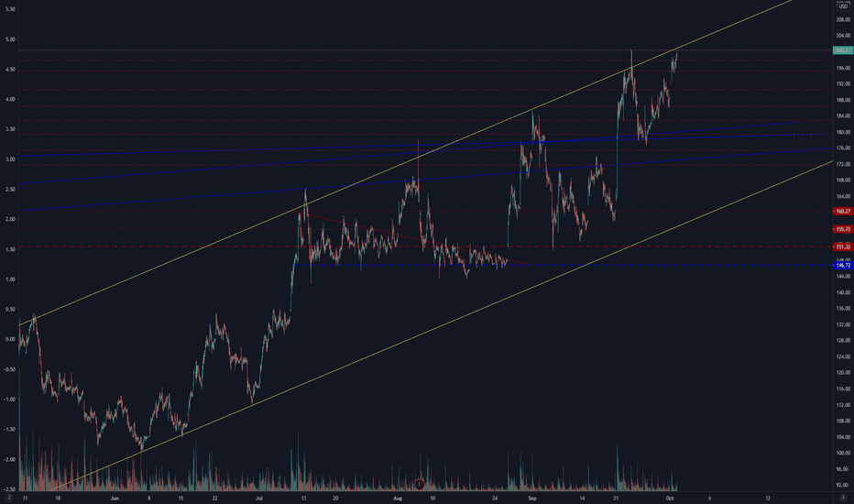Click the 180.00 value on the price axis

pyautogui.click(x=843, y=132)
